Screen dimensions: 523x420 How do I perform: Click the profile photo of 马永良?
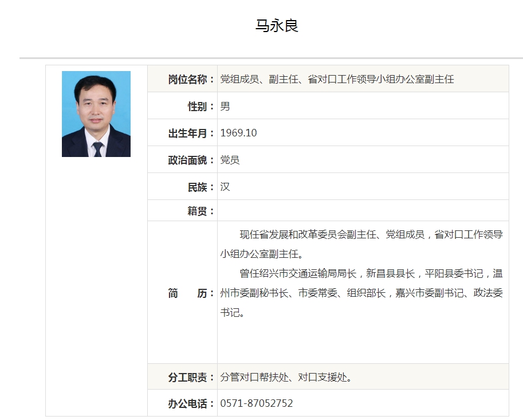tap(96, 113)
